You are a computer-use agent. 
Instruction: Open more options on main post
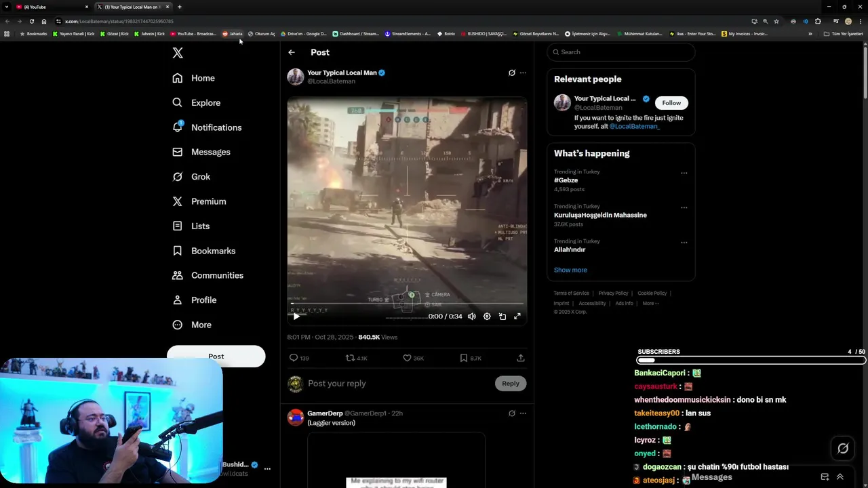click(523, 73)
